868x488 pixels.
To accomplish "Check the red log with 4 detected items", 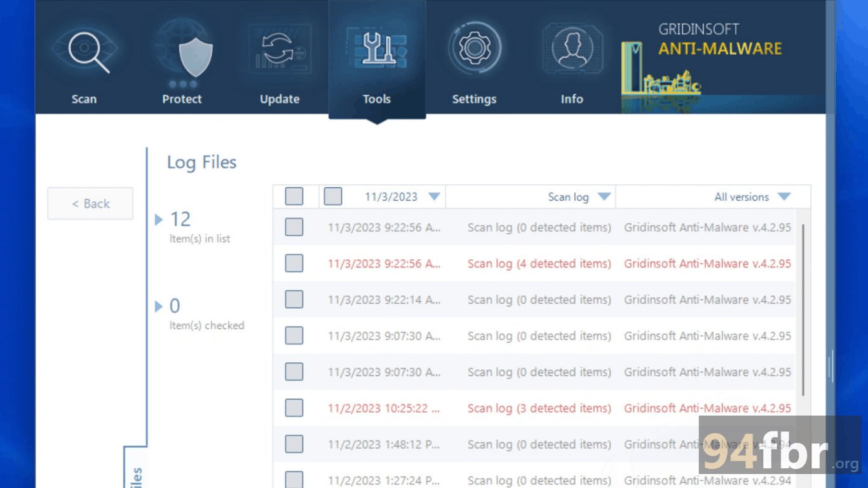I will 294,263.
